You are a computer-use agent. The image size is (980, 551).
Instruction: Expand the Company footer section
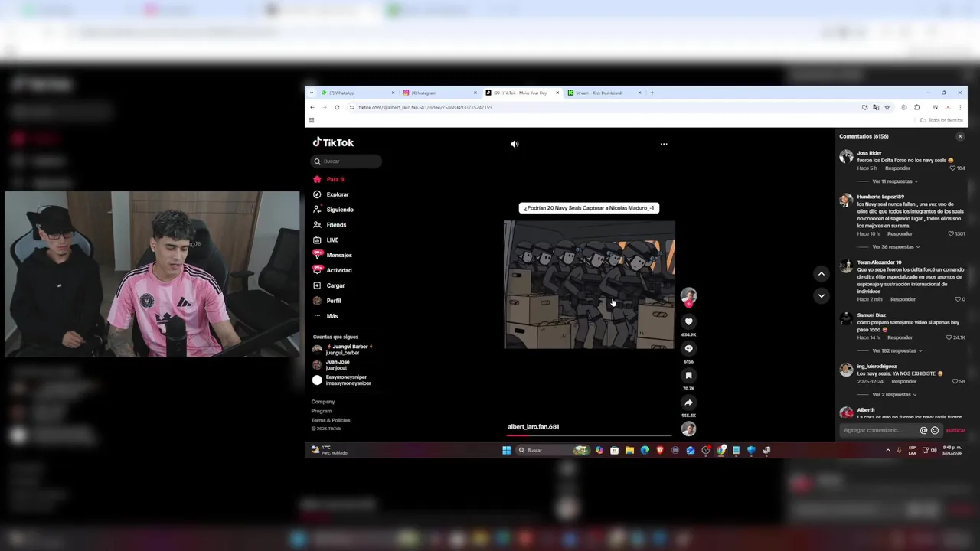click(323, 402)
